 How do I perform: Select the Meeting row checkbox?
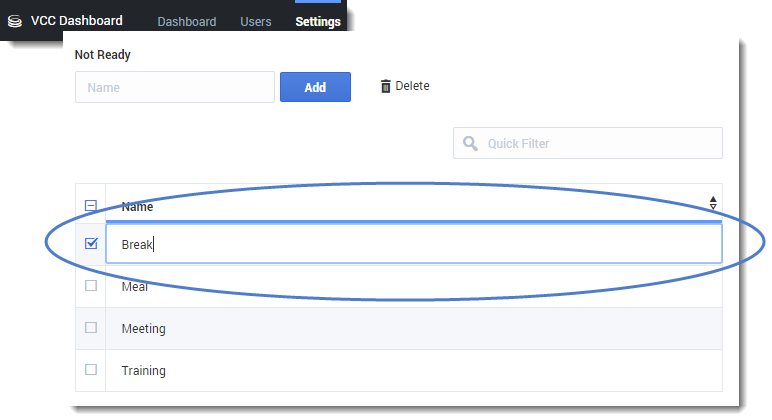91,328
